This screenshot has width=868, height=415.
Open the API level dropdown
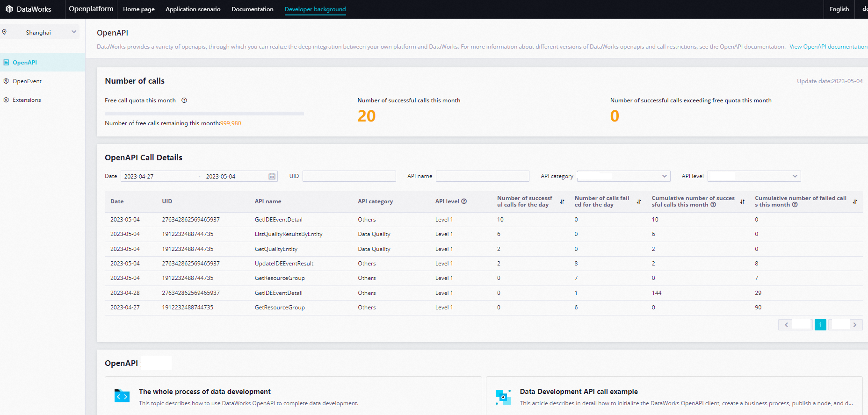coord(754,176)
